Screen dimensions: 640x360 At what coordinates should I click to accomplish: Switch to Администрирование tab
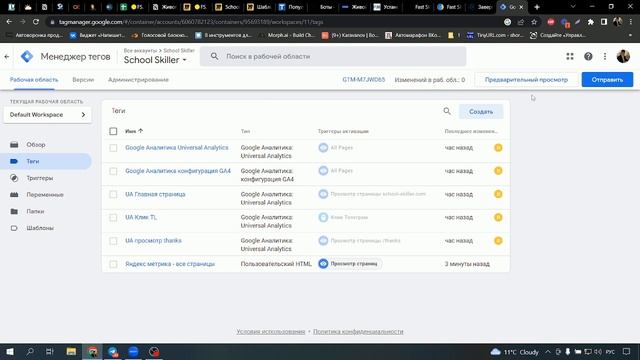pos(138,80)
